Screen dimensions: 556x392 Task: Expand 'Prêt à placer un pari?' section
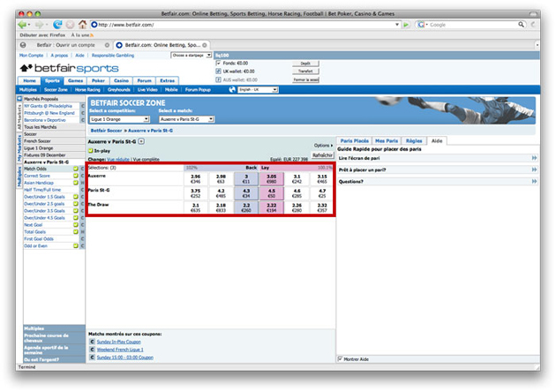coord(534,170)
